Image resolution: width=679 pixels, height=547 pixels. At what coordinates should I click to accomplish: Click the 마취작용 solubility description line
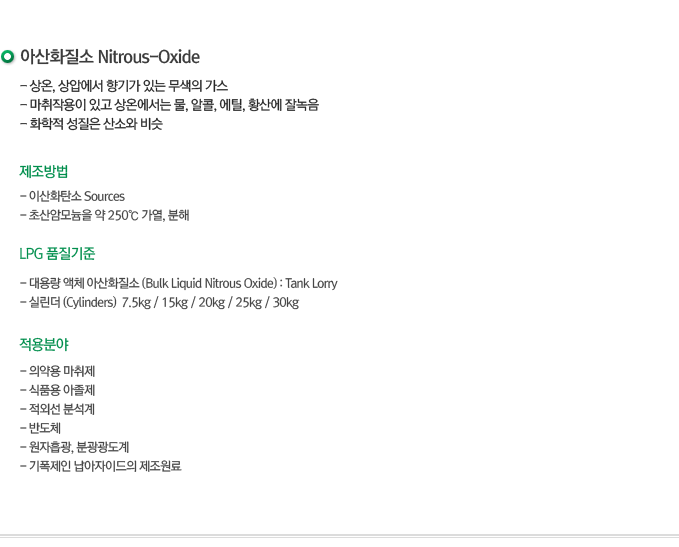169,105
